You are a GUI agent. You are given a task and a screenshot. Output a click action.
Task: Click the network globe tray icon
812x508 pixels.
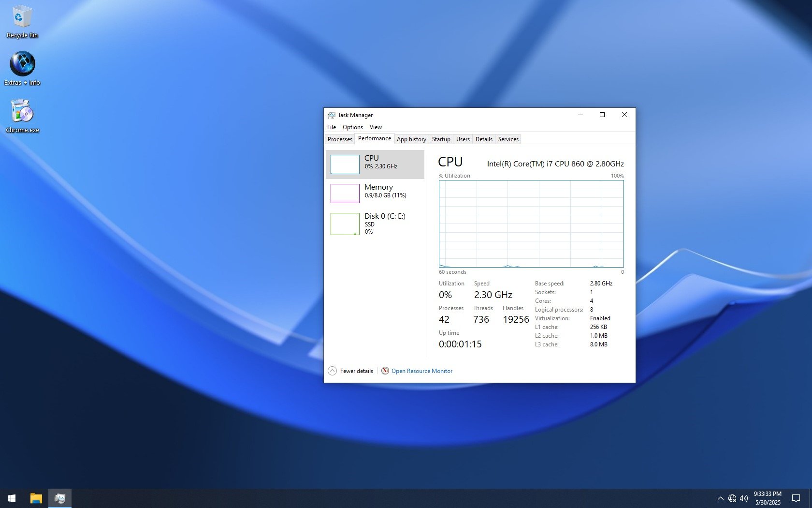(732, 498)
